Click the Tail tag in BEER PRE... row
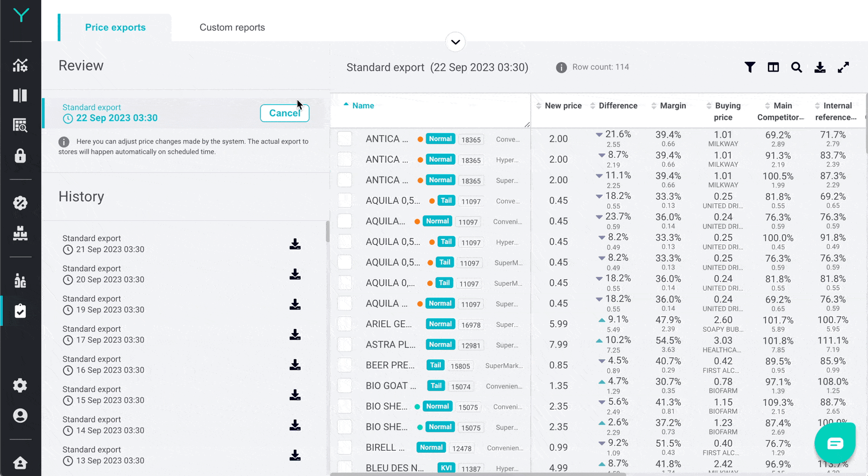Viewport: 868px width, 476px height. (436, 365)
